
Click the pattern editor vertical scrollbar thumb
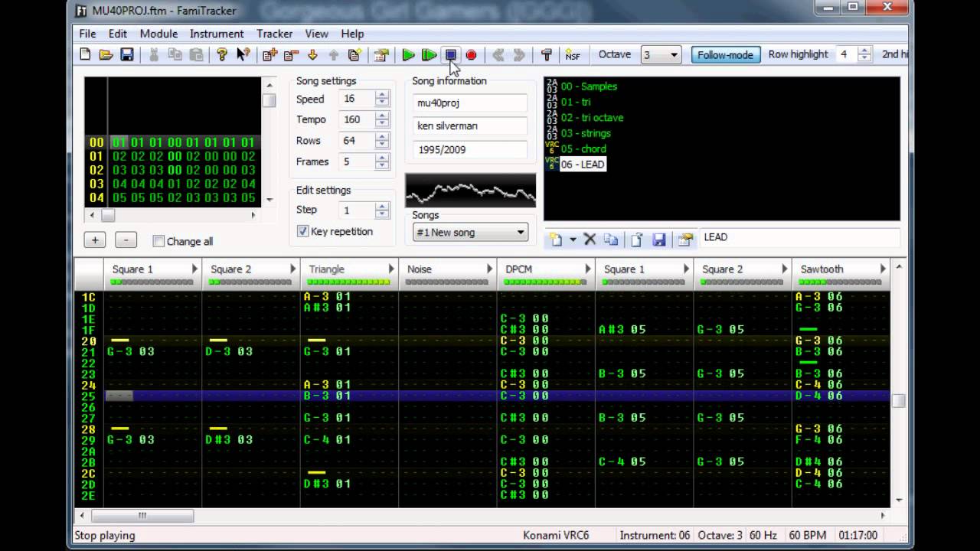pyautogui.click(x=899, y=401)
